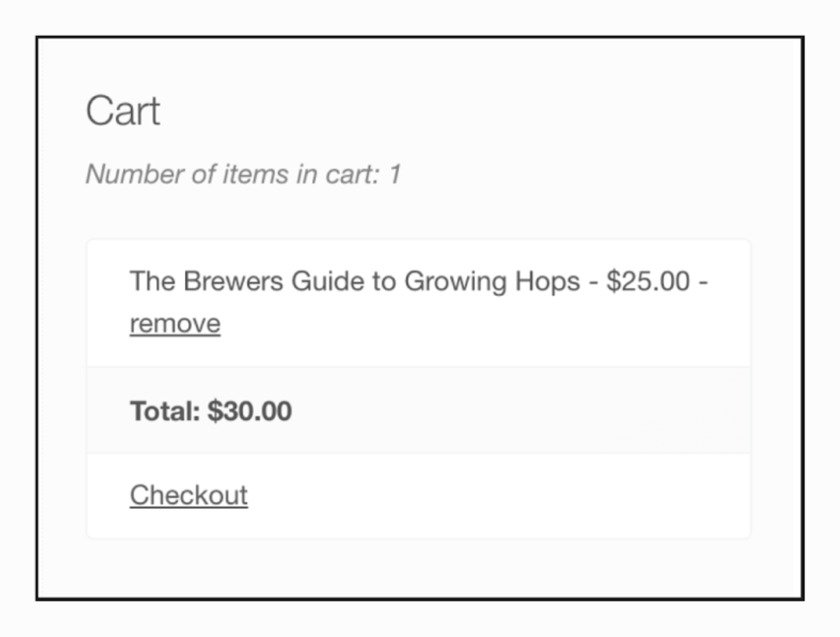Remove The Brewers Guide to Growing Hops

coord(174,323)
